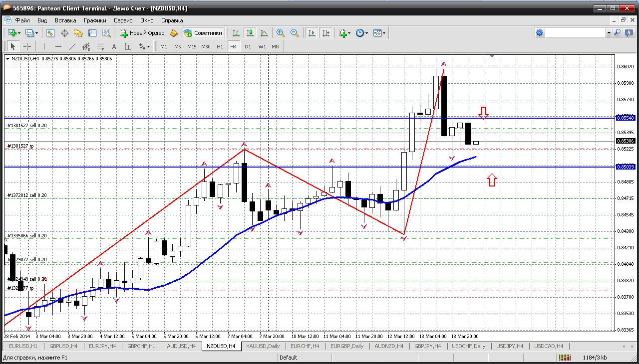Toggle chart shift
Screen dimensions: 639x364
326,33
